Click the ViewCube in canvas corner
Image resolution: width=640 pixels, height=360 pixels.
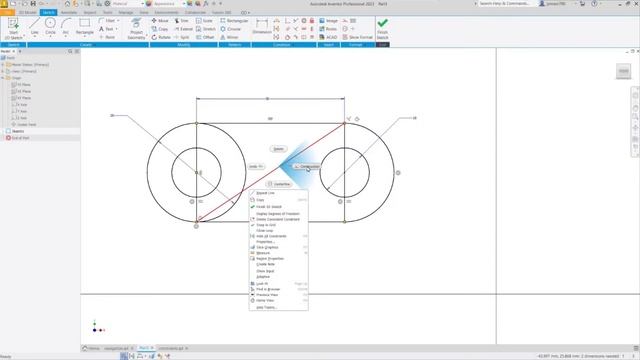pyautogui.click(x=623, y=71)
